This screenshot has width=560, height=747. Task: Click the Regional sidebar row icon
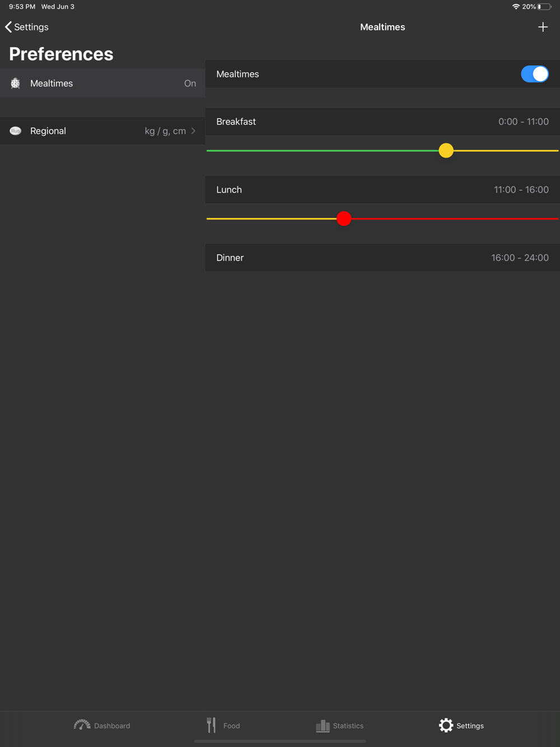click(x=16, y=131)
